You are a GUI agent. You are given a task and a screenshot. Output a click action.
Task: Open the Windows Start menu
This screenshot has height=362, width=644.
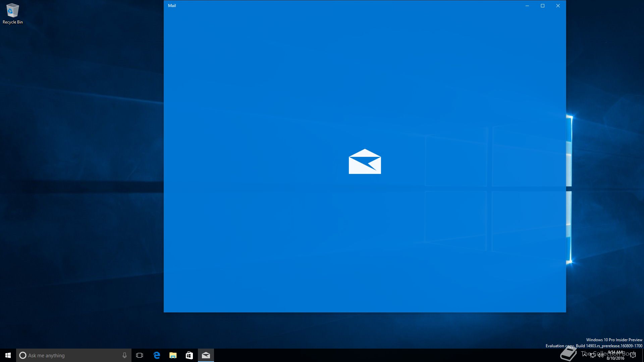[8, 355]
